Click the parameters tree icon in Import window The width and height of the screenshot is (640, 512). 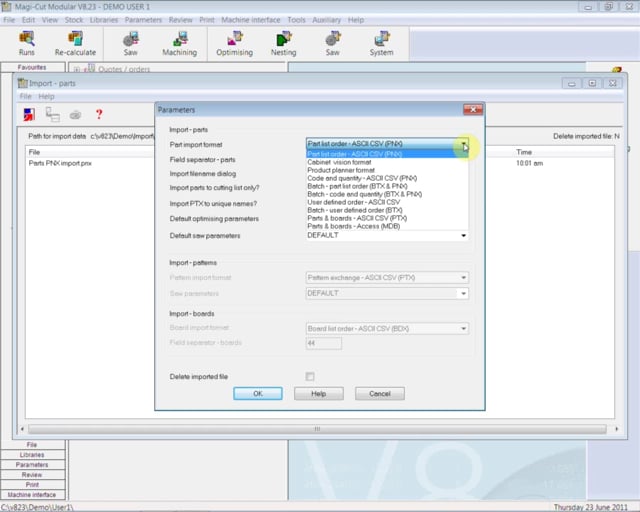[52, 114]
